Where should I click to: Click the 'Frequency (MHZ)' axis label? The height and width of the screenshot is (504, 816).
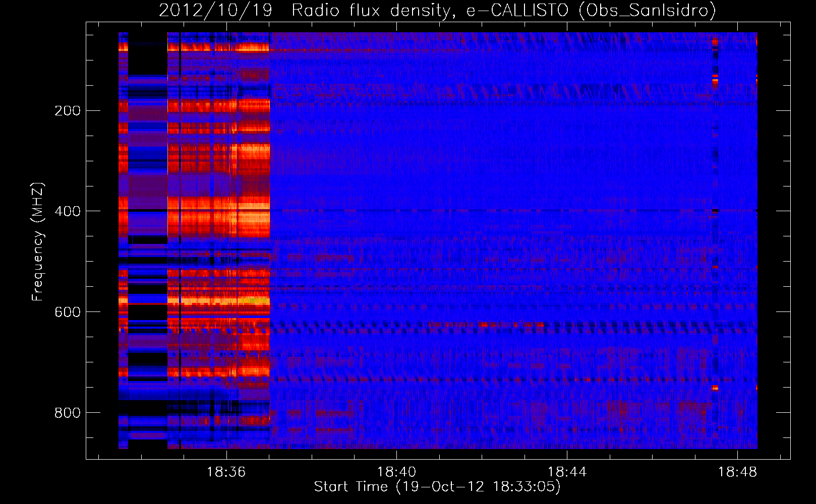point(38,242)
